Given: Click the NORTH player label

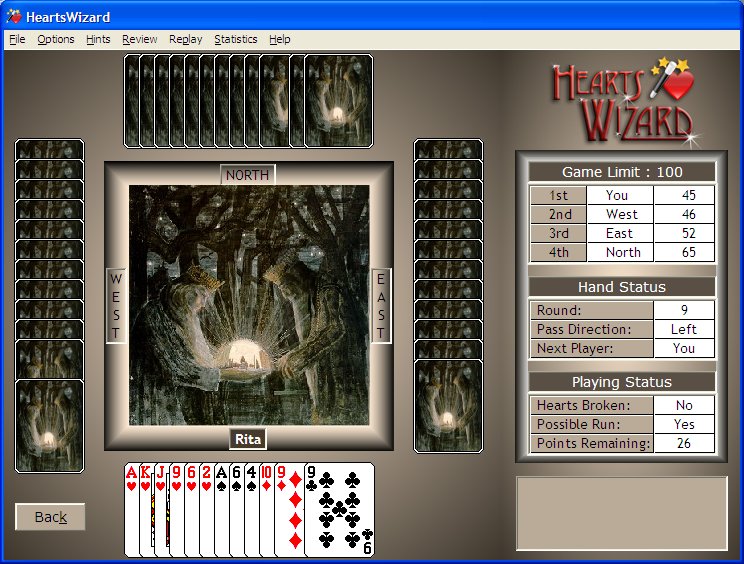Looking at the screenshot, I should (247, 174).
